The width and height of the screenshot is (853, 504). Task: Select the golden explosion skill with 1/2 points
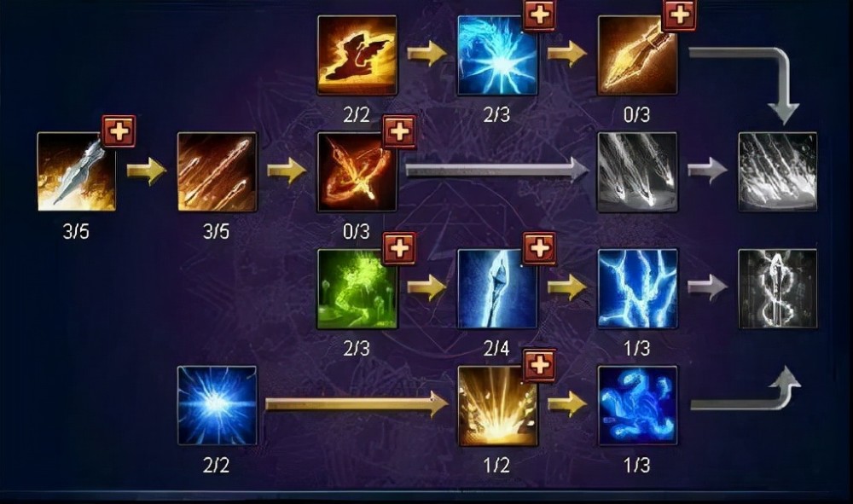point(497,406)
